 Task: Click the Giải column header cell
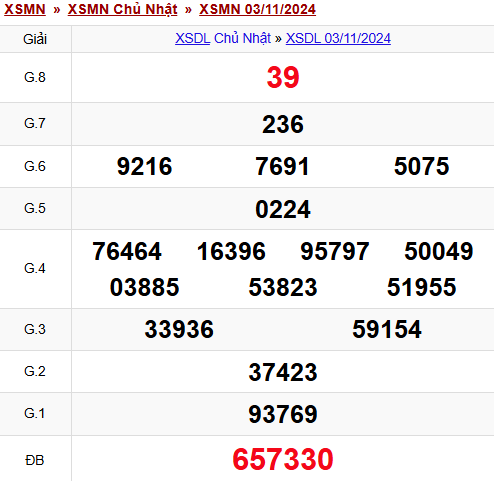pos(35,39)
